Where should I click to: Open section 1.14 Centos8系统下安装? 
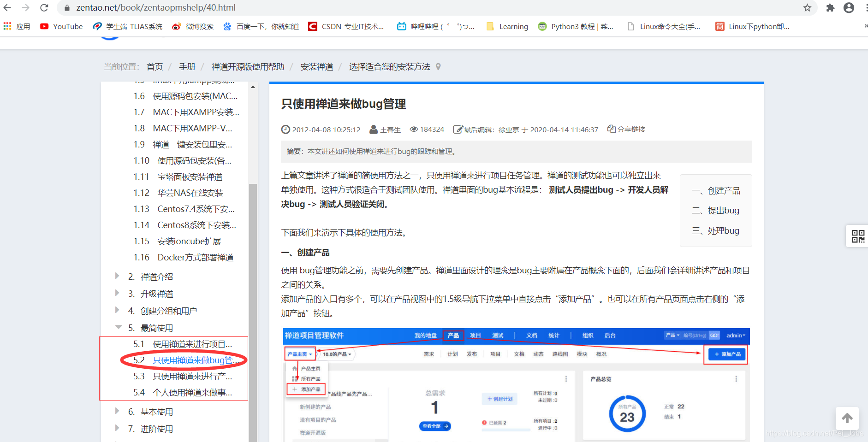point(185,225)
